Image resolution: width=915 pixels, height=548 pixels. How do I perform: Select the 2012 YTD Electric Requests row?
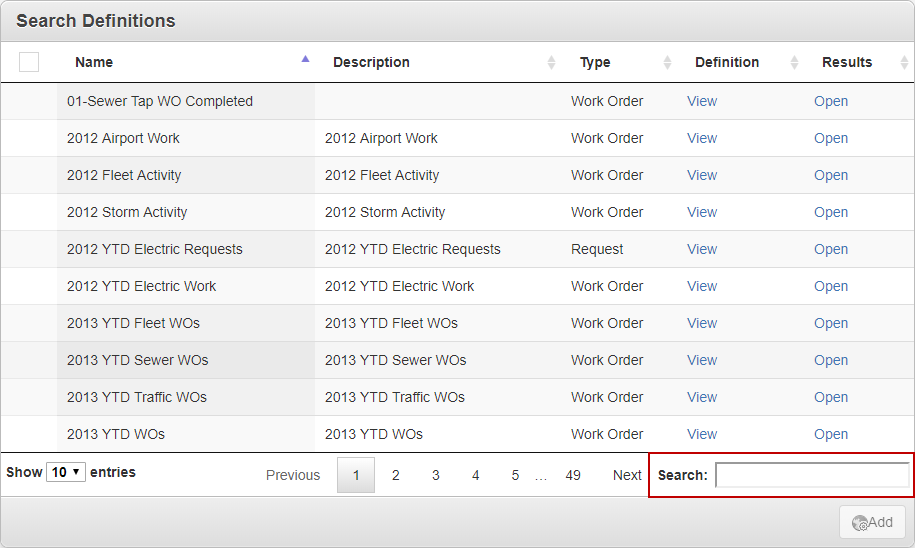tap(155, 249)
